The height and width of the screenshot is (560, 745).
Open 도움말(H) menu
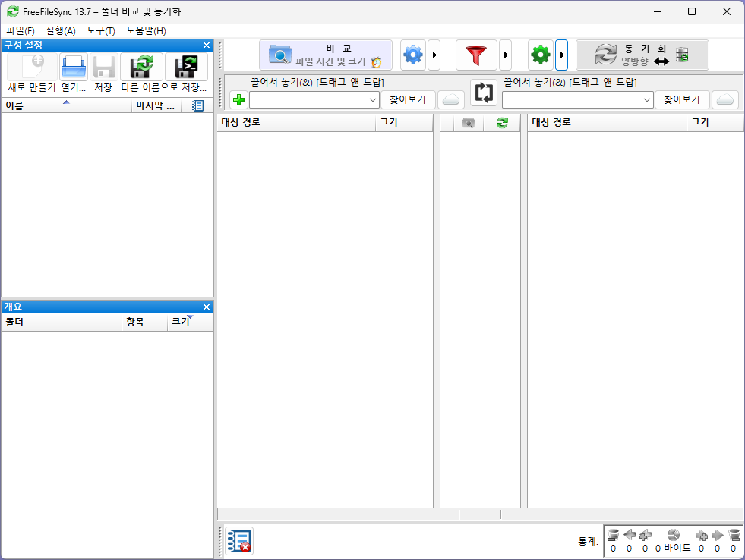[146, 31]
